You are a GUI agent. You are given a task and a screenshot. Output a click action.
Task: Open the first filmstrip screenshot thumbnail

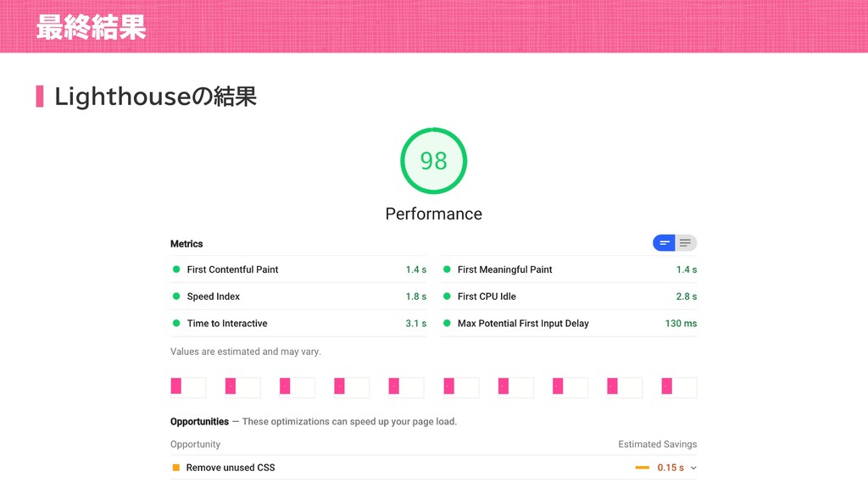point(188,387)
